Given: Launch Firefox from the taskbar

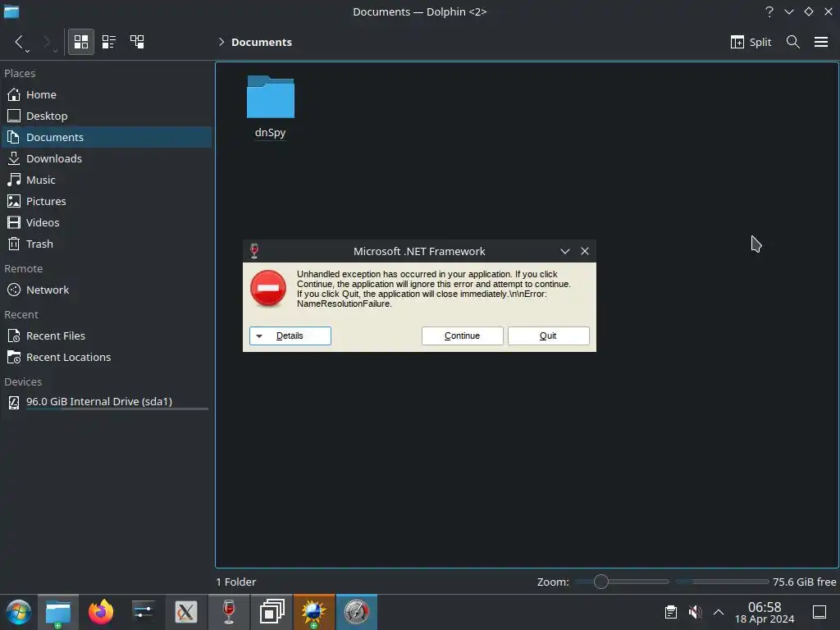Looking at the screenshot, I should [x=101, y=612].
